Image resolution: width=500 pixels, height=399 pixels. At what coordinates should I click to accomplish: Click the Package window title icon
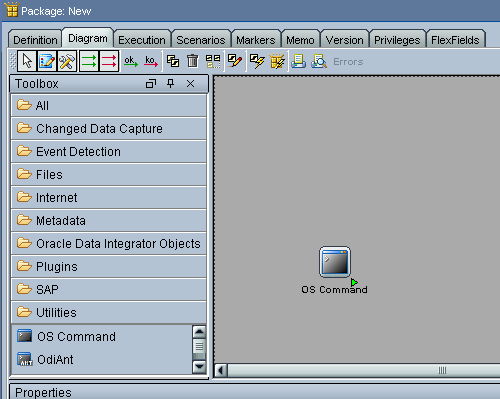tap(12, 10)
